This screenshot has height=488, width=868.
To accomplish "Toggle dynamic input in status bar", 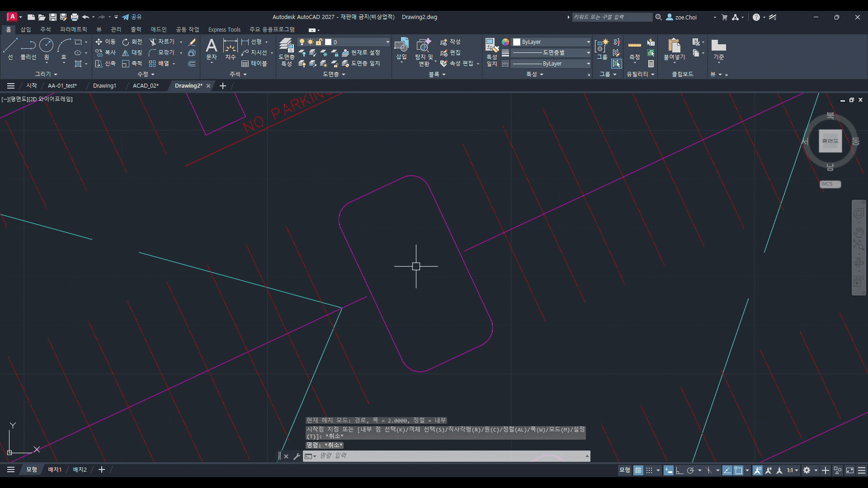I will (x=668, y=470).
